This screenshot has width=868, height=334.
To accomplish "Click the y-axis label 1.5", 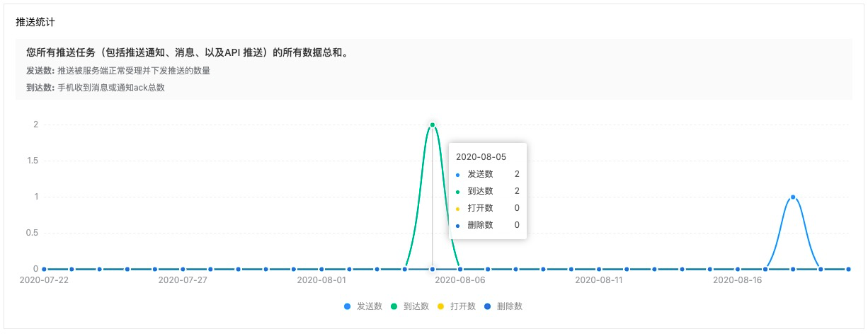I will [x=31, y=161].
